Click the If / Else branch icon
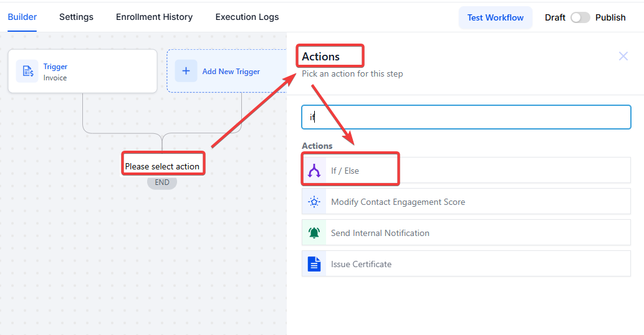Image resolution: width=644 pixels, height=335 pixels. [x=314, y=171]
